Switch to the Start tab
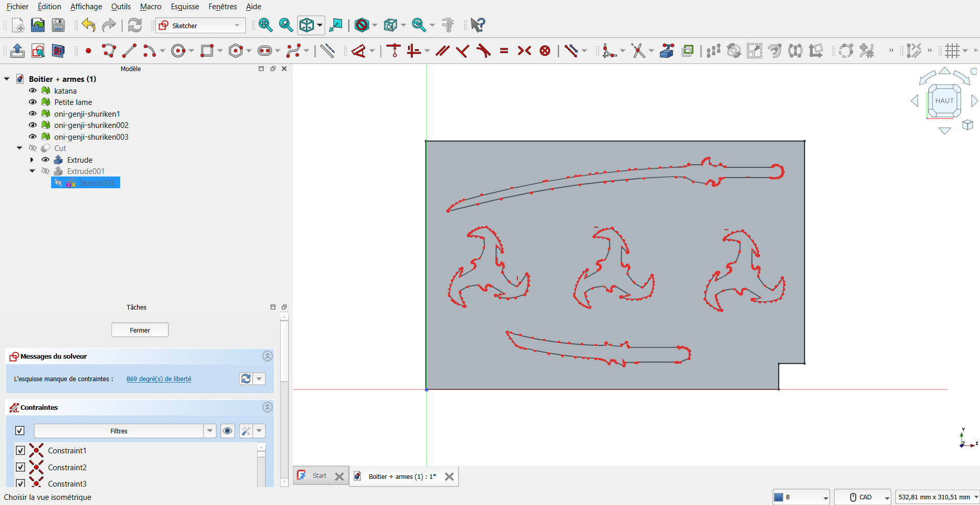The width and height of the screenshot is (980, 505). (320, 476)
